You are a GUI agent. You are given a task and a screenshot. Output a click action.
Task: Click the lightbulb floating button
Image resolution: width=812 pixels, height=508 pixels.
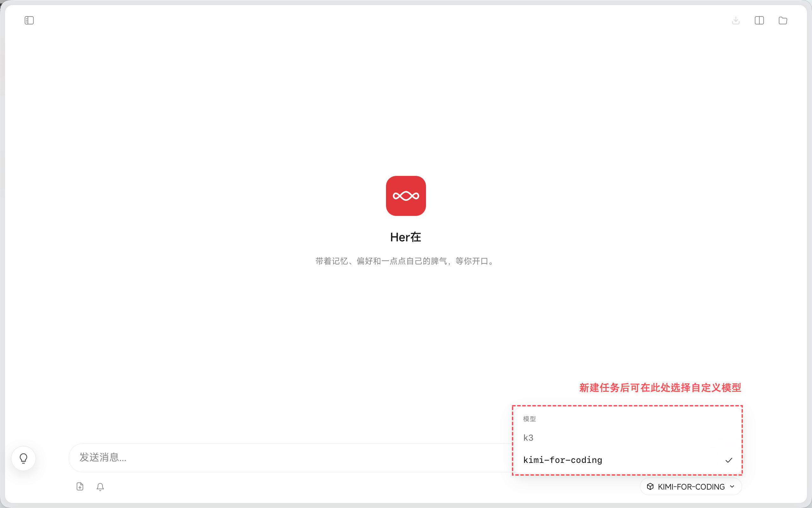(23, 458)
